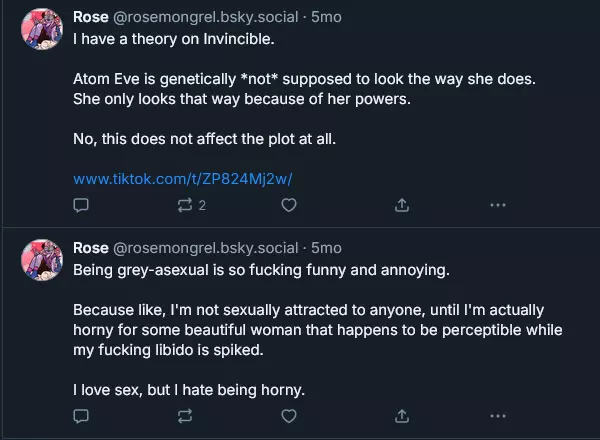Click @rosemongrel.bsky.social handle in second post
Image resolution: width=600 pixels, height=440 pixels.
click(205, 247)
